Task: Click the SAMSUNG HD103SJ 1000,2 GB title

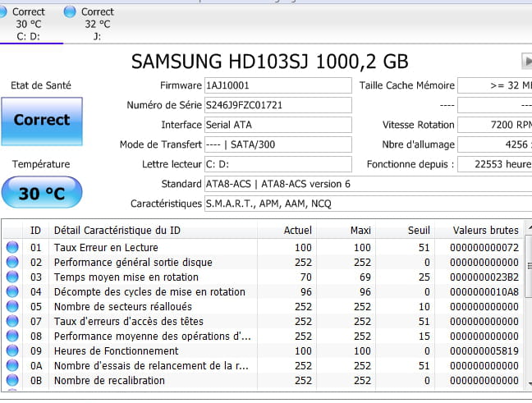Action: click(270, 62)
